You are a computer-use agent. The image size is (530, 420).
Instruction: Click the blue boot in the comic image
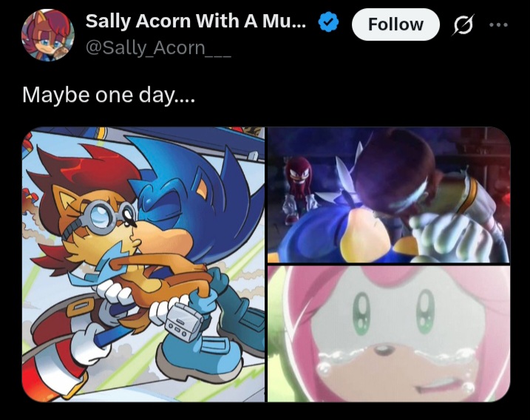pyautogui.click(x=200, y=353)
